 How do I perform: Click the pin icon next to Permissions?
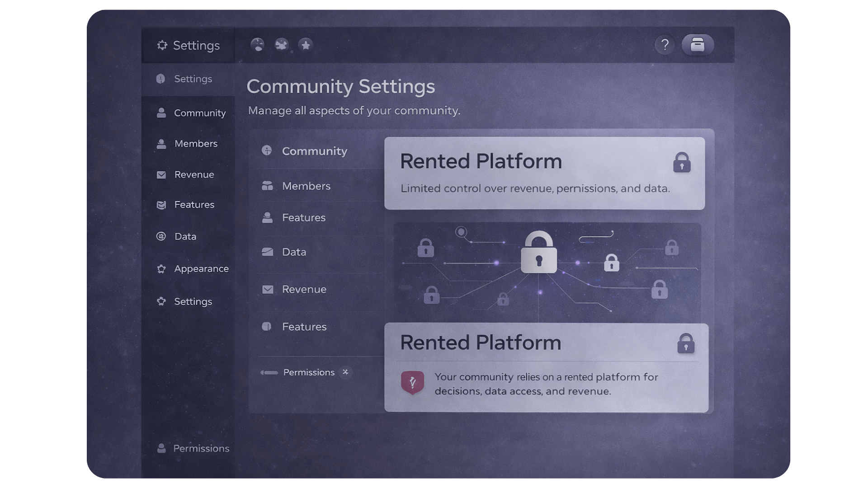pos(346,372)
